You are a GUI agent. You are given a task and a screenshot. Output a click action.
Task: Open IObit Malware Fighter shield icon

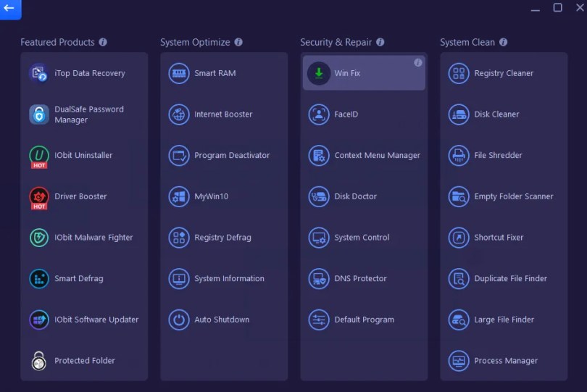click(x=39, y=238)
